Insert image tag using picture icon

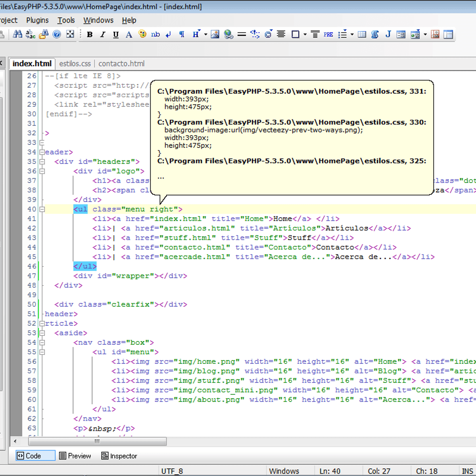[x=215, y=35]
